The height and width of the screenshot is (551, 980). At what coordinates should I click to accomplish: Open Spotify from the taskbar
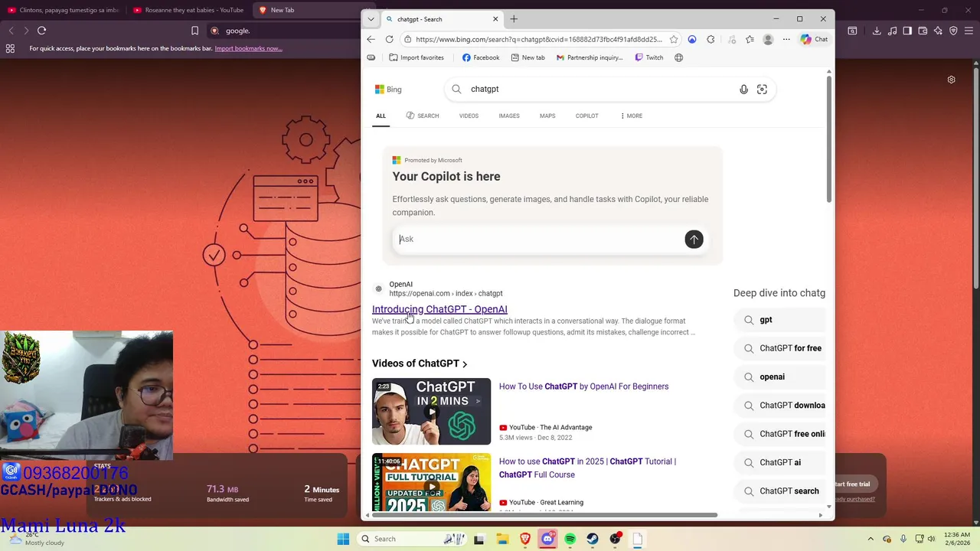(570, 539)
